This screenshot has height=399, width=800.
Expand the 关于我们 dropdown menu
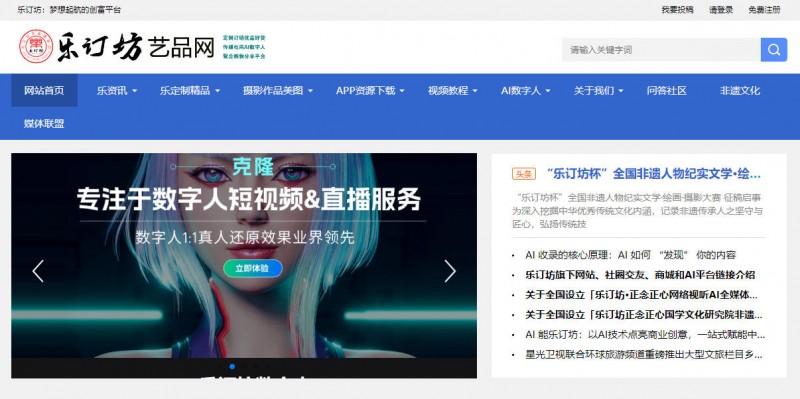[x=598, y=90]
